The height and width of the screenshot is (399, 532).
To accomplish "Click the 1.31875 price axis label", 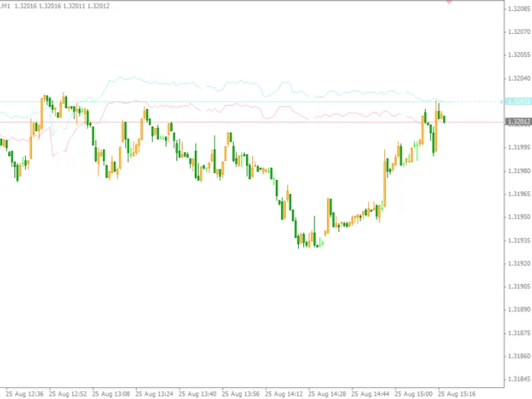I will coord(519,333).
